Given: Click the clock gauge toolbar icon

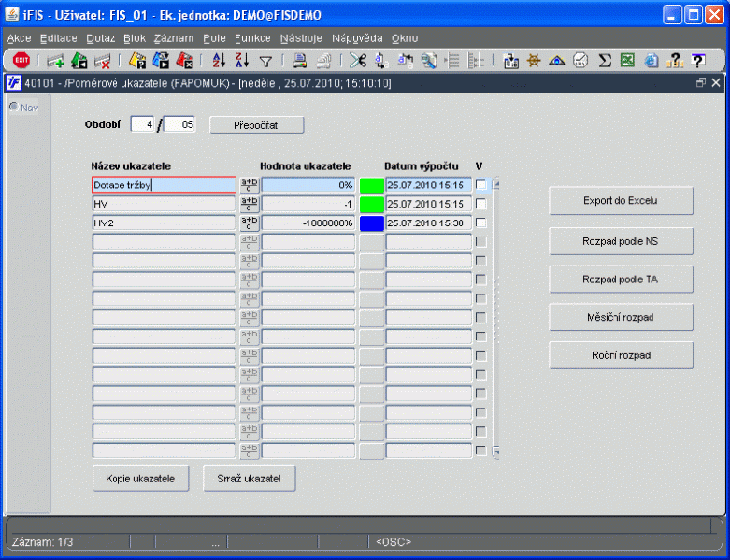Looking at the screenshot, I should point(580,61).
